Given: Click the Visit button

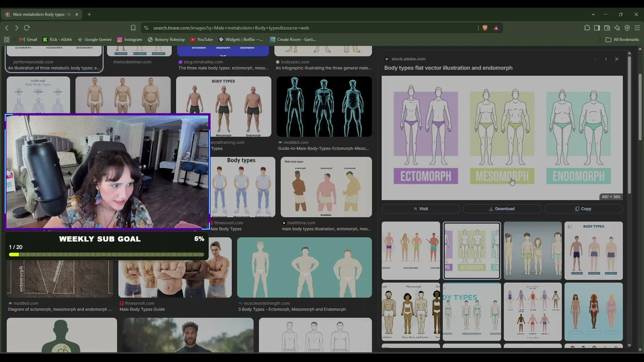Looking at the screenshot, I should (x=420, y=209).
